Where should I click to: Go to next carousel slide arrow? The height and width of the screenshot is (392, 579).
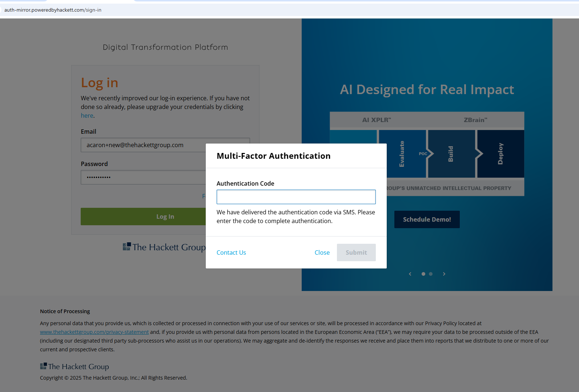(444, 274)
